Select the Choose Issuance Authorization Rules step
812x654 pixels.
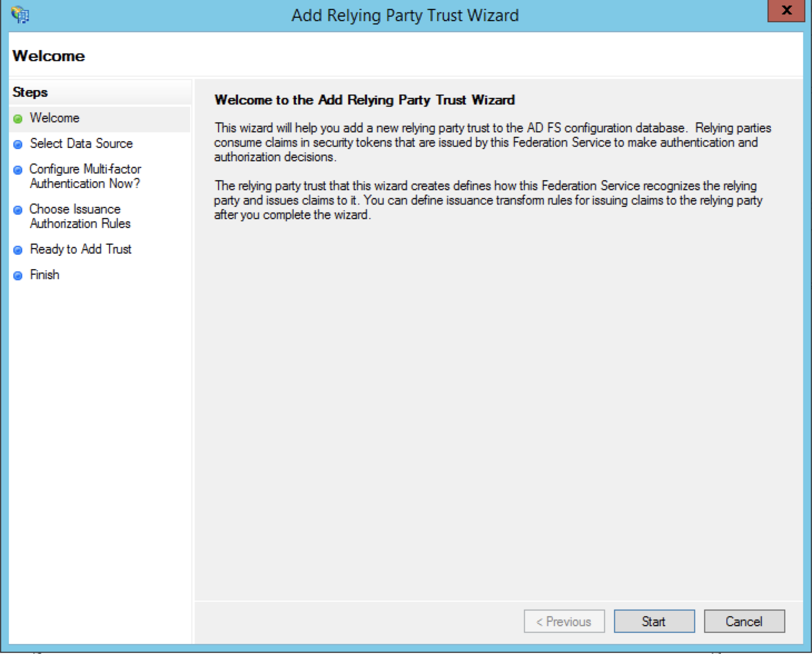point(80,217)
